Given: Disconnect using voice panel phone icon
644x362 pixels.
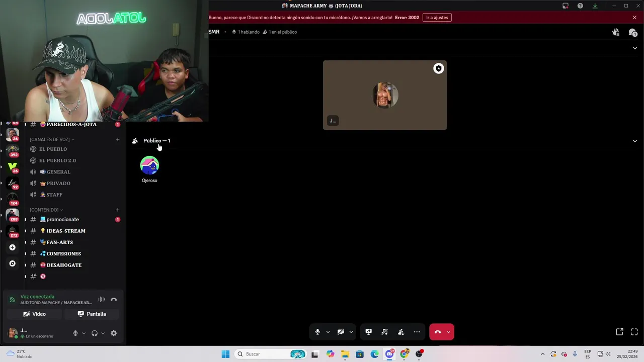Looking at the screenshot, I should tap(114, 300).
